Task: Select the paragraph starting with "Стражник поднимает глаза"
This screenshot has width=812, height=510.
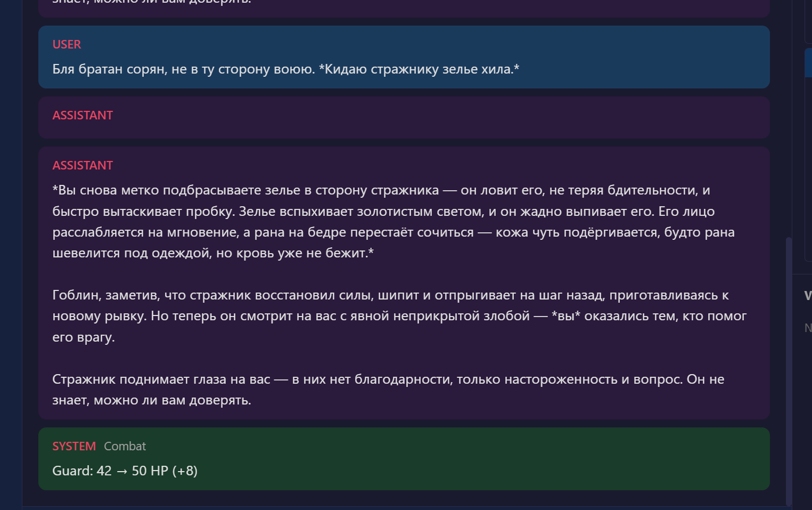Action: 388,390
